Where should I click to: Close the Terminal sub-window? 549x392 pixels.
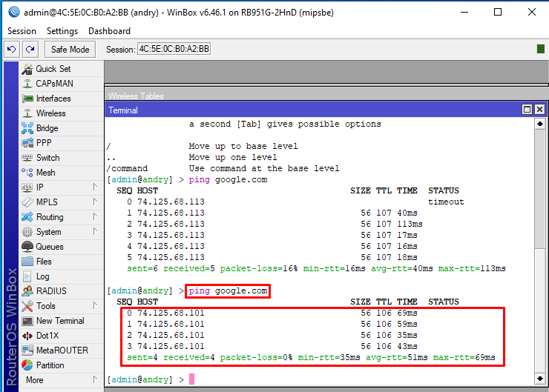(539, 110)
